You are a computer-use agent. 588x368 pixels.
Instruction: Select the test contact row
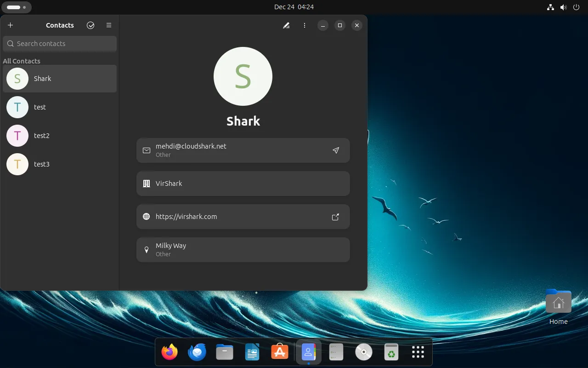point(60,107)
